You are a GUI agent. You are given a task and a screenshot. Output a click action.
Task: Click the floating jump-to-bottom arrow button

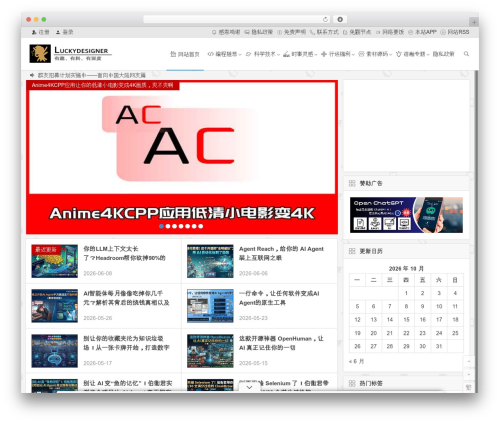pos(468,374)
